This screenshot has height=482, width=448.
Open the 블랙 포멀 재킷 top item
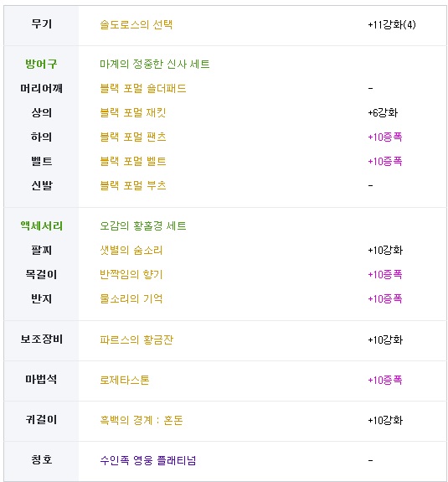(x=132, y=113)
